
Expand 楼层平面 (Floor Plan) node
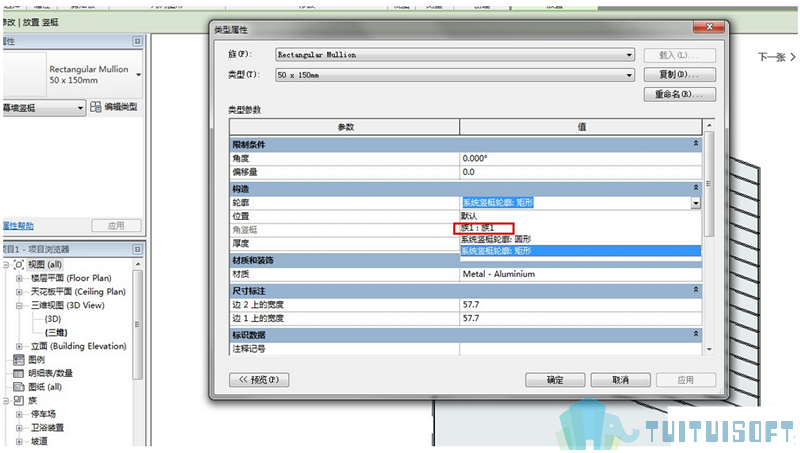coord(19,279)
